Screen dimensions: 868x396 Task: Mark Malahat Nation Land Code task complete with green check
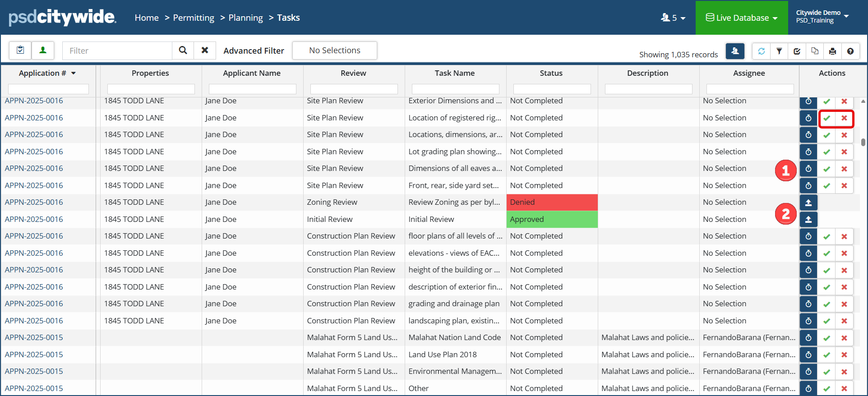pos(826,338)
